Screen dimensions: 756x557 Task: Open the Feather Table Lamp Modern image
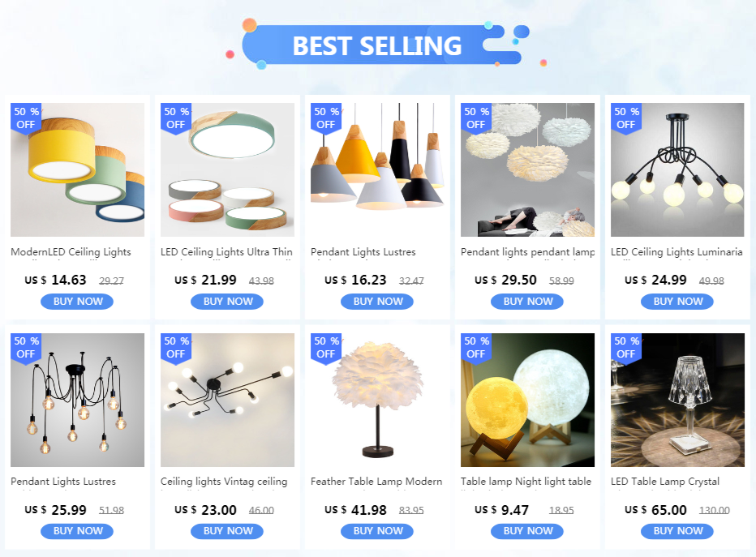tap(377, 400)
